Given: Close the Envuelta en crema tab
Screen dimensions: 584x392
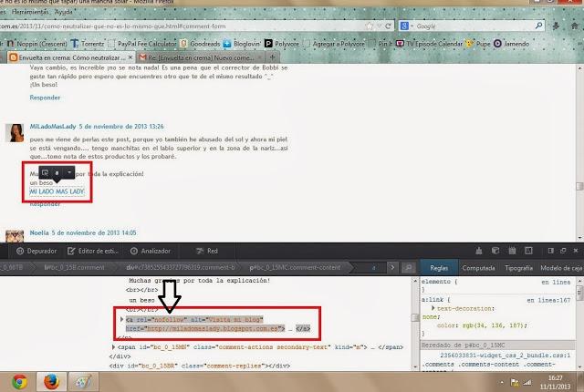Looking at the screenshot, I should (130, 57).
